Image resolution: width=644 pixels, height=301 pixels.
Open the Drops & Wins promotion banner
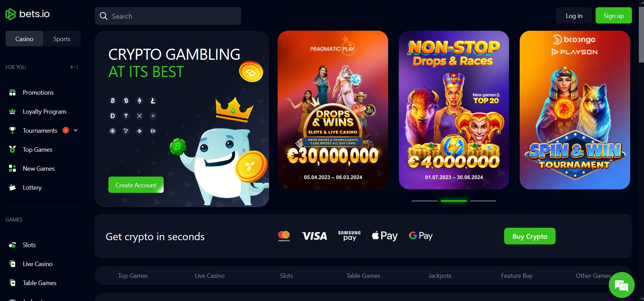coord(333,110)
